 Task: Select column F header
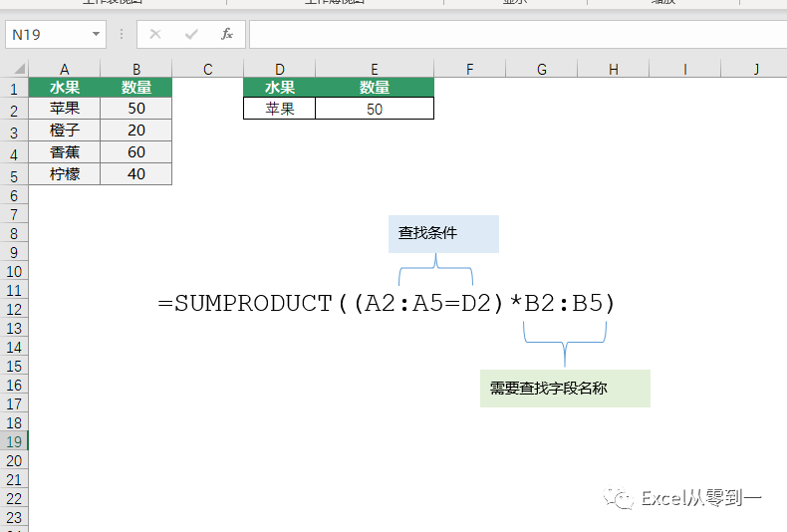[x=470, y=69]
